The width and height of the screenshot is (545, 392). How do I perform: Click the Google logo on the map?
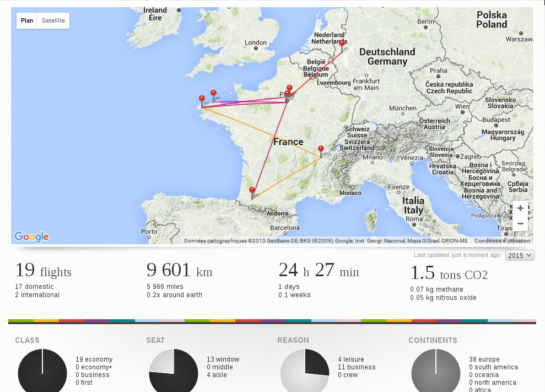[x=31, y=237]
